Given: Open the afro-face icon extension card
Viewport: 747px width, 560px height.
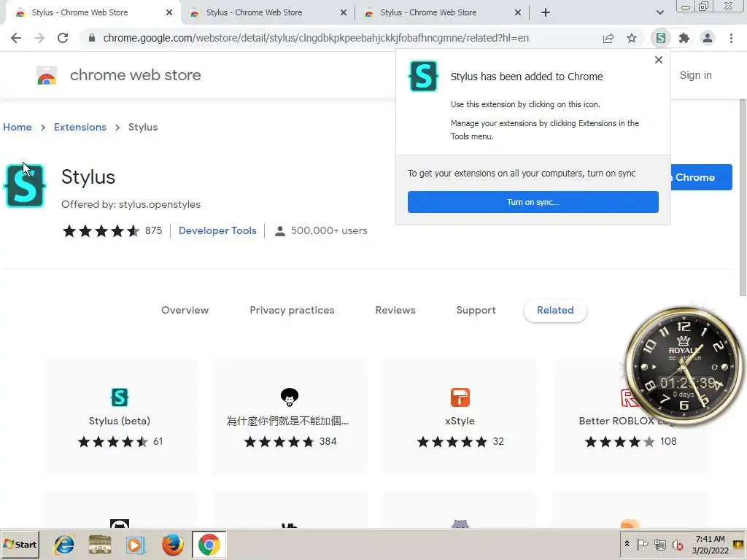Looking at the screenshot, I should pos(289,416).
